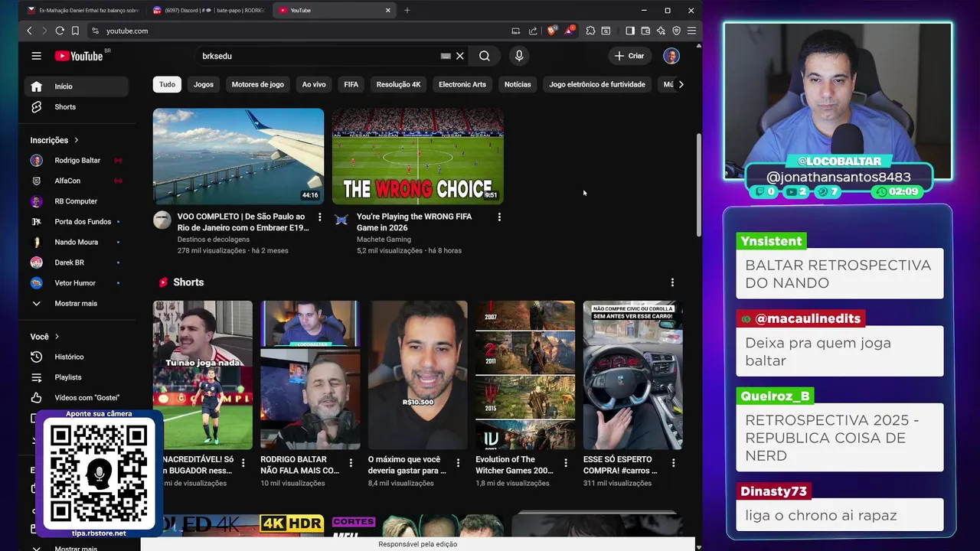Clear the search text with the X icon

pyautogui.click(x=460, y=56)
